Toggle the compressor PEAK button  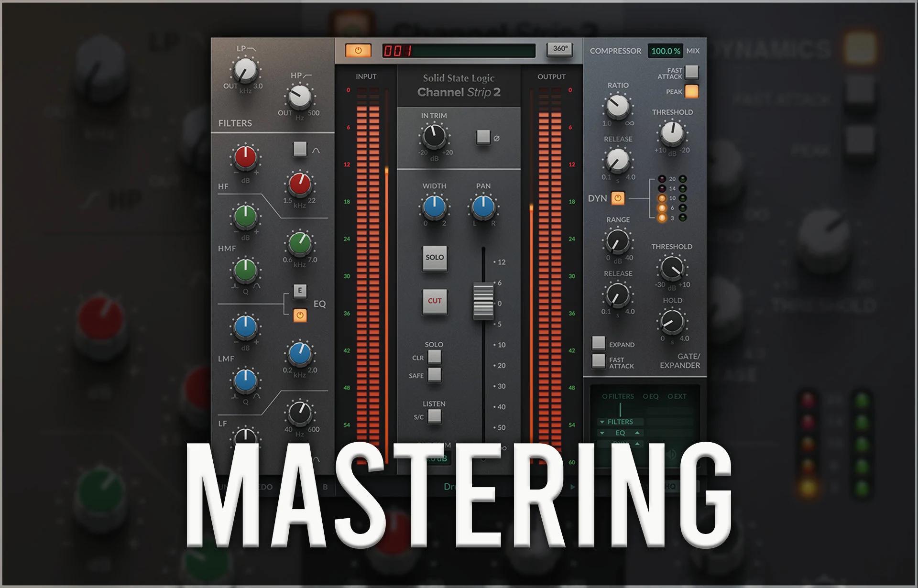tap(691, 91)
